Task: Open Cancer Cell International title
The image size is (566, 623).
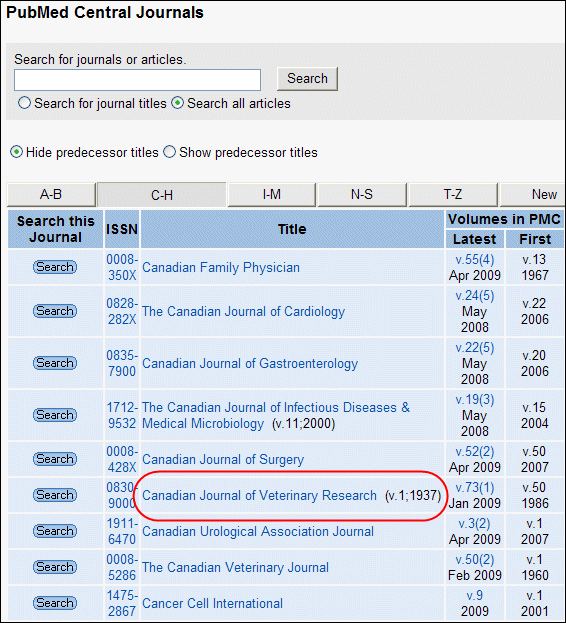Action: [212, 604]
